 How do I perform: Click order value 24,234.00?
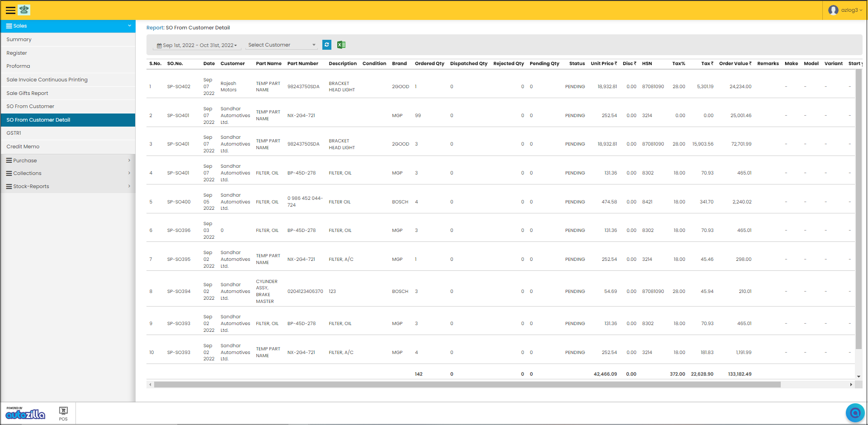741,87
